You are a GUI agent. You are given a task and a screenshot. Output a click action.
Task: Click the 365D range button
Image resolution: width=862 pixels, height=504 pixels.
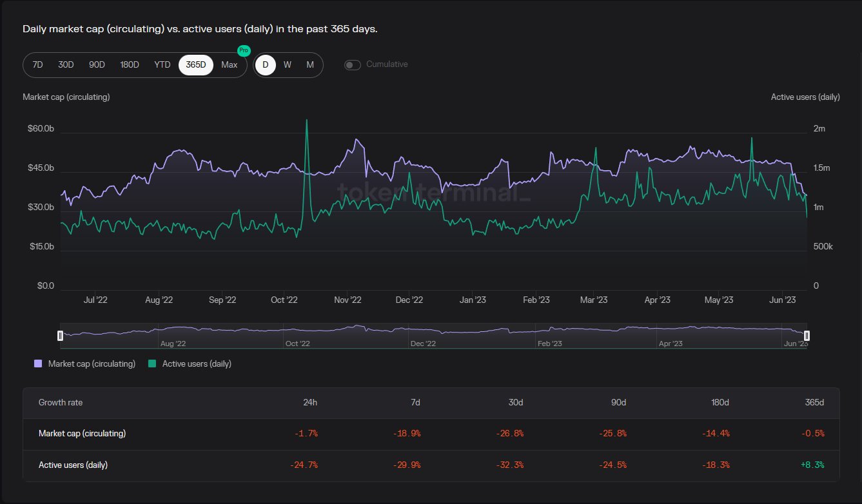tap(195, 64)
